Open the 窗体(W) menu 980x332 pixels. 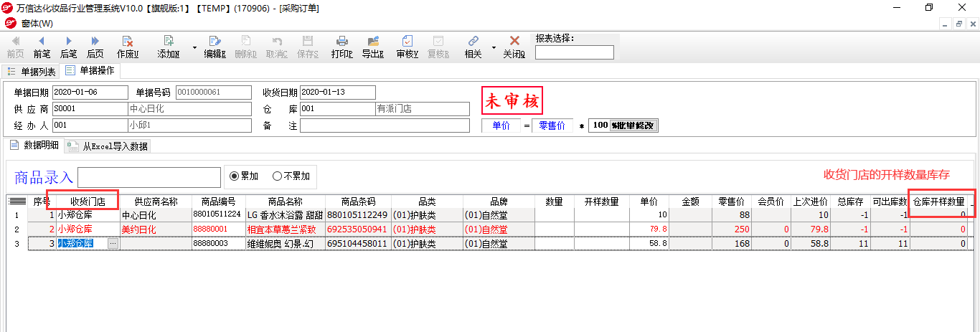(37, 23)
